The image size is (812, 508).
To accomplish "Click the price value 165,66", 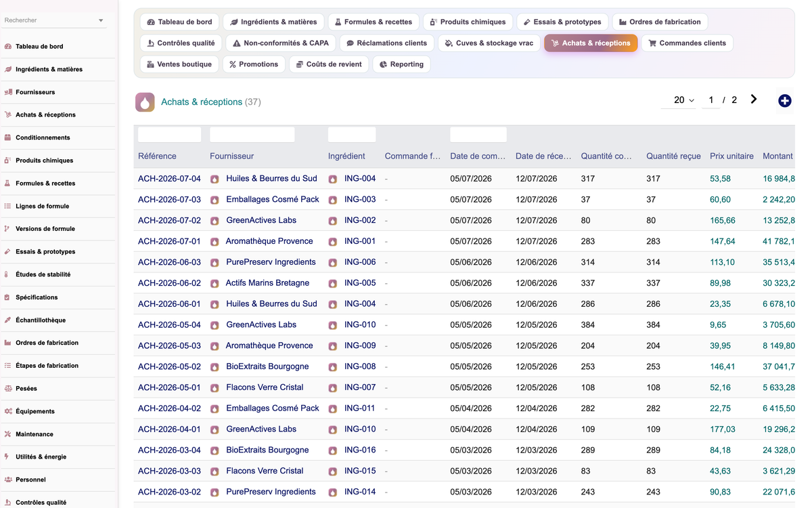I will click(723, 220).
